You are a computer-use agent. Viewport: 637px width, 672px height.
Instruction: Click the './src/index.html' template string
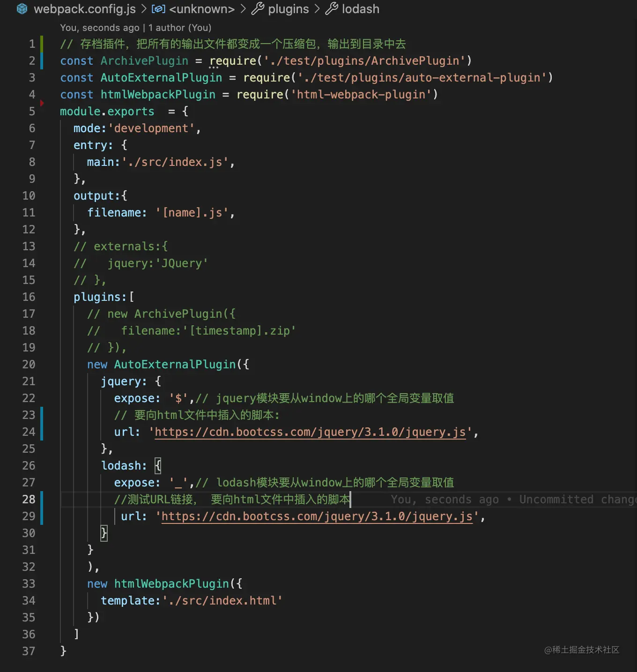tap(222, 601)
